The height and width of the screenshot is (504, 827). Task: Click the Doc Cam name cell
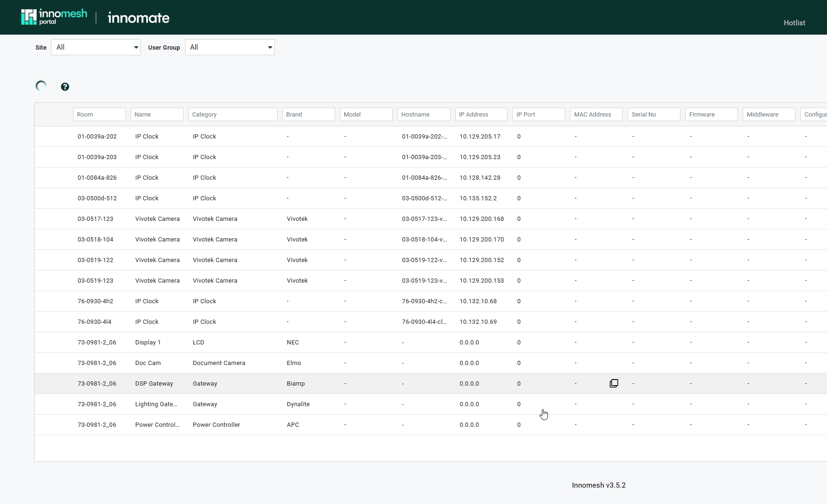click(148, 363)
